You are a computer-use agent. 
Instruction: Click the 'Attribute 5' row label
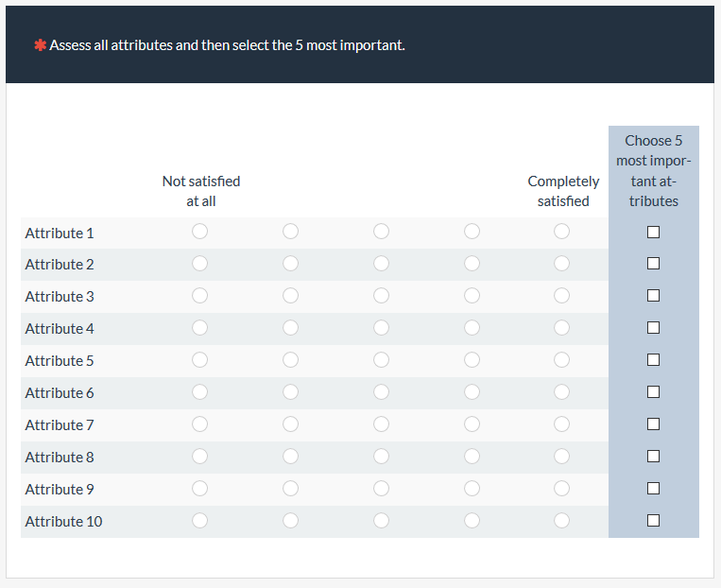(x=60, y=360)
